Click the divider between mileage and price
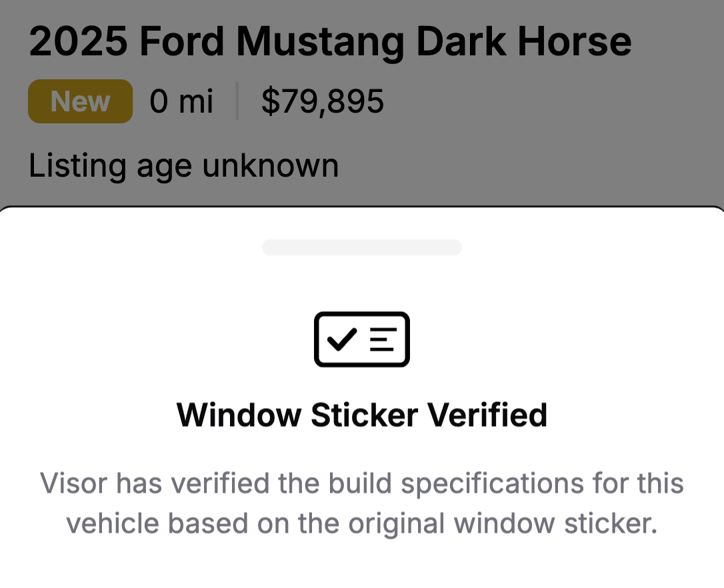The height and width of the screenshot is (588, 724). point(237,101)
